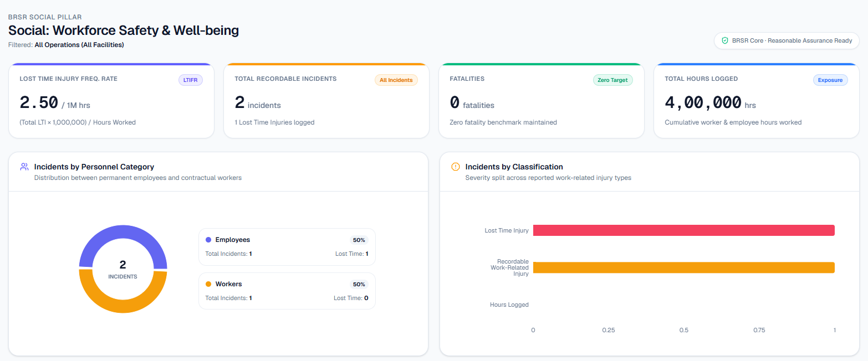Screen dimensions: 868x361
Task: Click the Lost Time Injury axis label
Action: (x=507, y=230)
